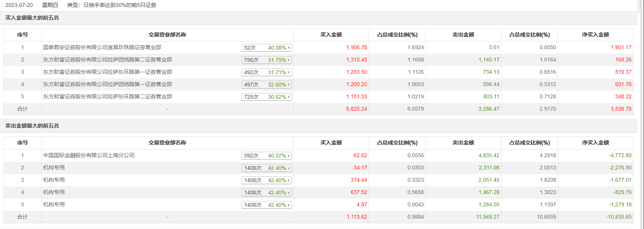Viewport: 644px width, 229px height.
Task: Open 东方财富证券拉萨东环路第一证券营业部 link
Action: click(x=107, y=72)
